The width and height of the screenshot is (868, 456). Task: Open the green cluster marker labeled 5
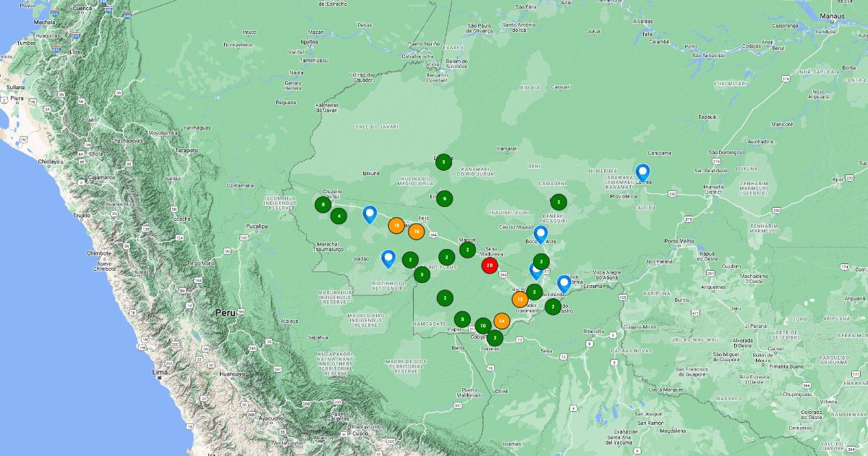[462, 319]
